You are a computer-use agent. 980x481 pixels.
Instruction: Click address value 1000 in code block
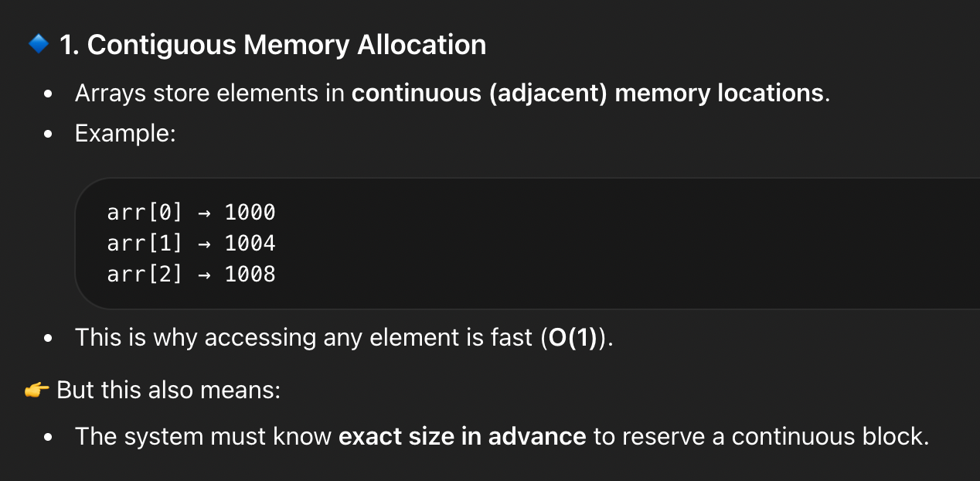[250, 213]
